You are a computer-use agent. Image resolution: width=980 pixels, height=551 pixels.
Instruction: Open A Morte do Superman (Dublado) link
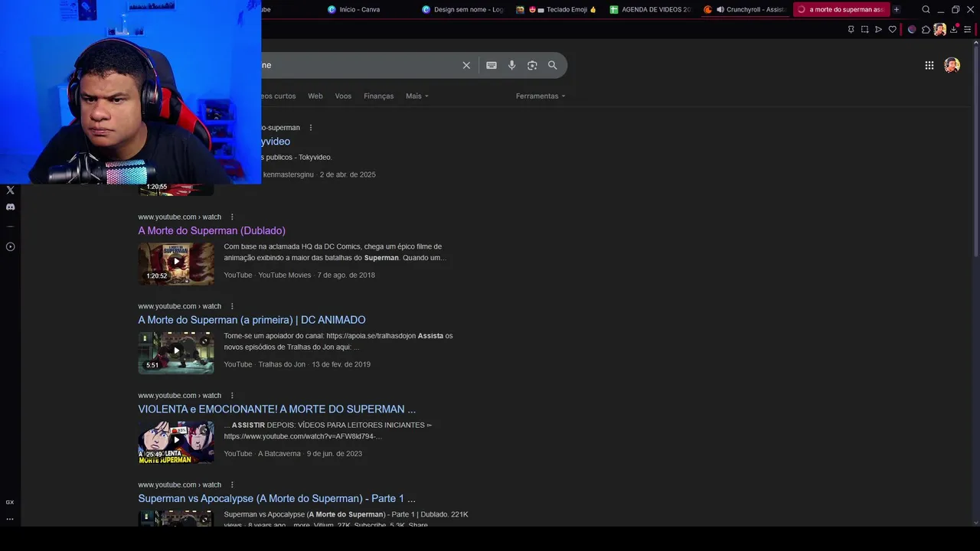(211, 230)
